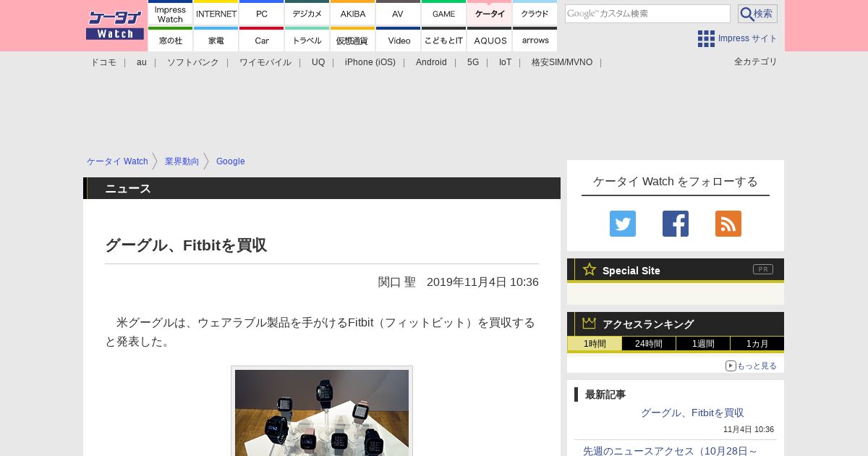Go to the ドコモ category
Viewport: 868px width, 456px height.
[x=103, y=62]
